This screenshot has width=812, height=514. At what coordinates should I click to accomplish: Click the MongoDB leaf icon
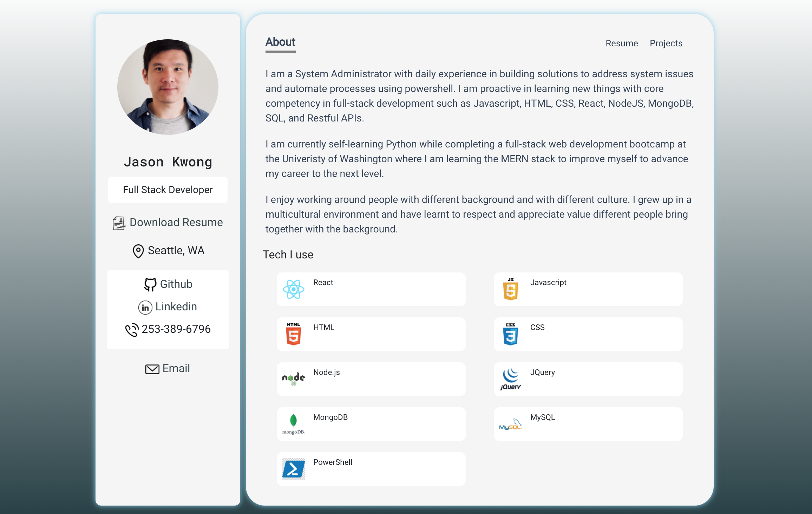click(x=293, y=424)
